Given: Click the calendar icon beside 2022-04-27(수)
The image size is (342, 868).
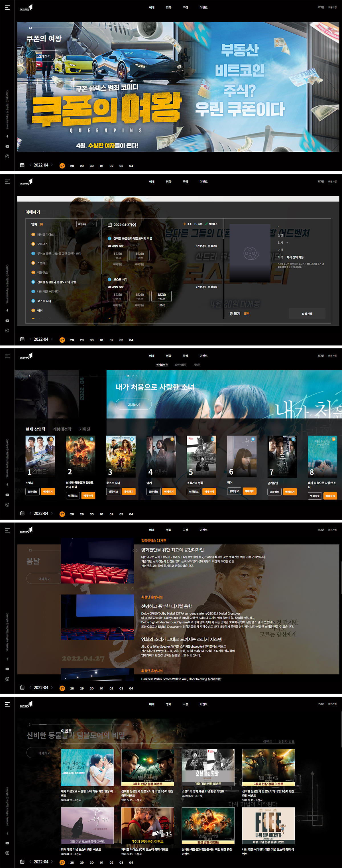Looking at the screenshot, I should (109, 225).
